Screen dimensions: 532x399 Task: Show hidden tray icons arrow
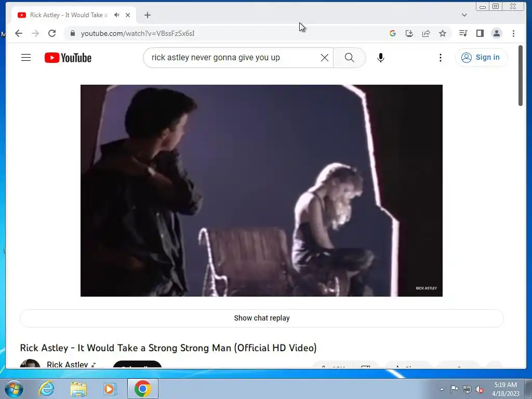[442, 389]
